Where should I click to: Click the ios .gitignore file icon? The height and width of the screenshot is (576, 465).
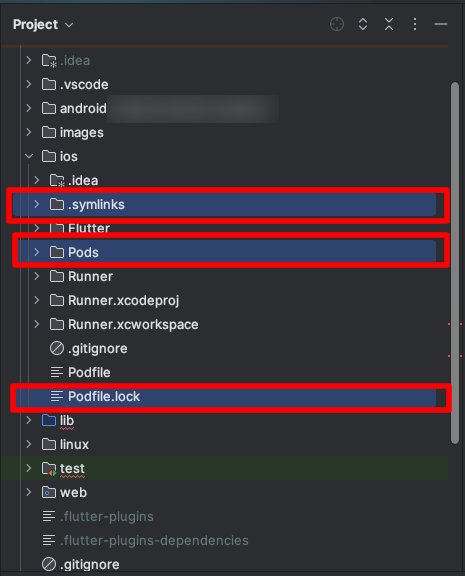click(x=57, y=348)
